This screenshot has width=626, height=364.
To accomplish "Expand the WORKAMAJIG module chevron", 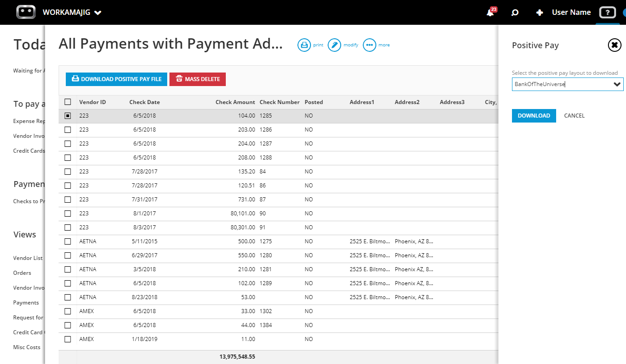I will pos(97,12).
